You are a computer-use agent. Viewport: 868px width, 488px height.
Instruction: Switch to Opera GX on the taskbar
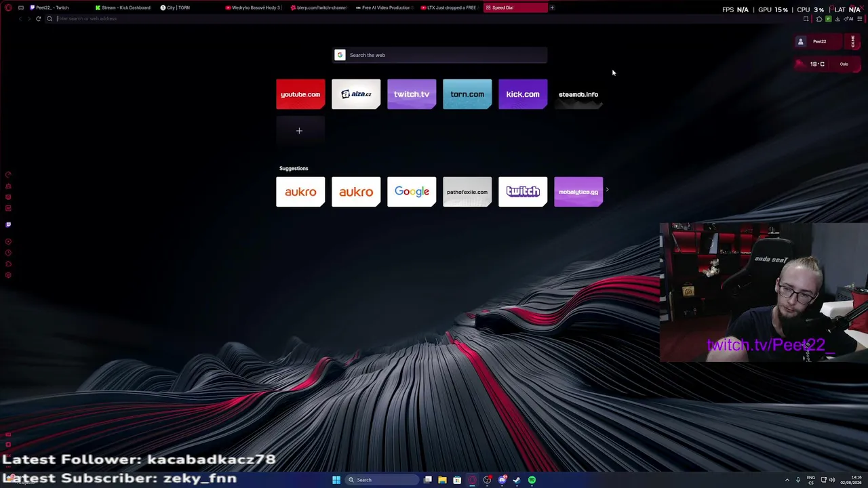pyautogui.click(x=472, y=480)
